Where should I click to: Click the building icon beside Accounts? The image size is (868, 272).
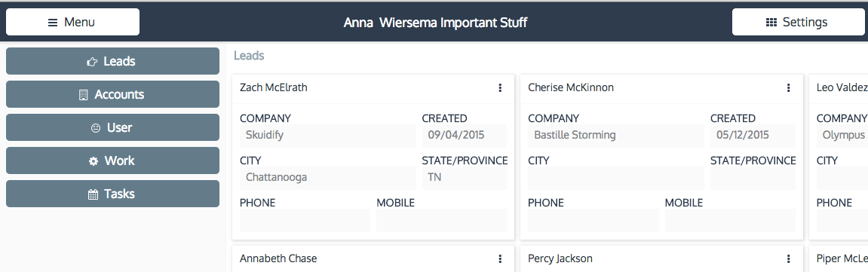(x=84, y=94)
